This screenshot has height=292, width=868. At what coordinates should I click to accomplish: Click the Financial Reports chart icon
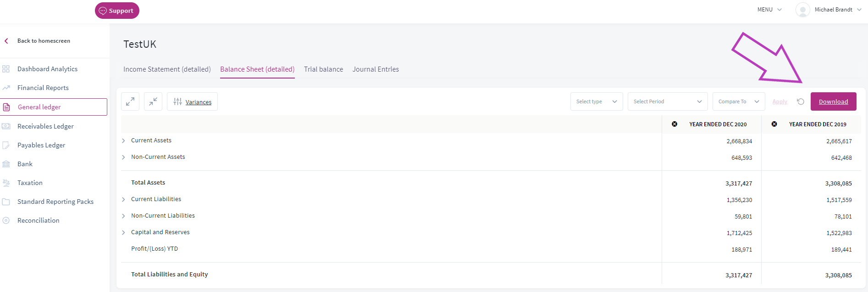point(6,88)
